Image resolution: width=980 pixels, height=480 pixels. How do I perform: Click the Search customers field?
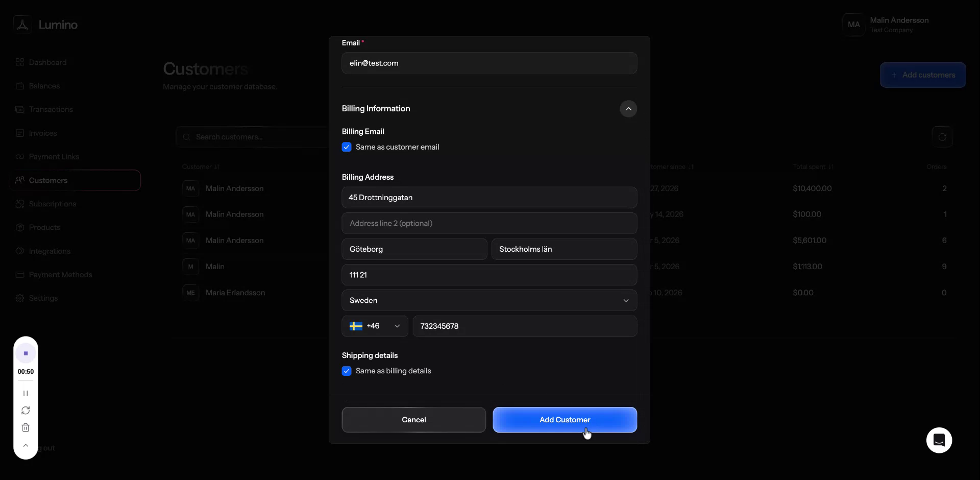(x=253, y=137)
